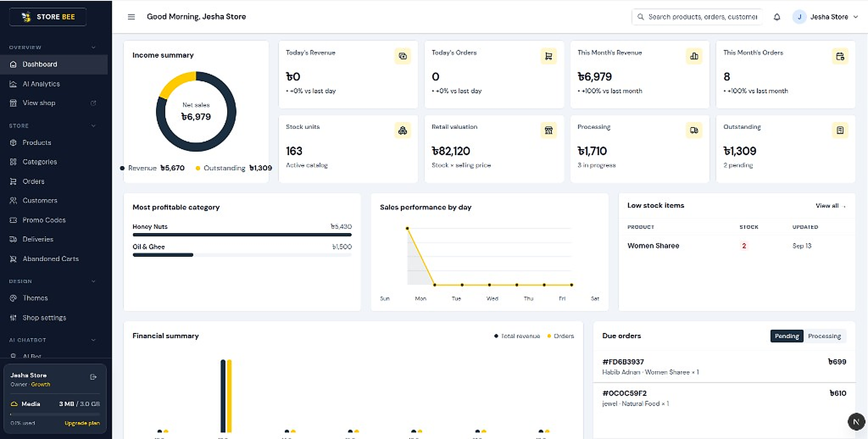868x439 pixels.
Task: Click the Retail valuation store icon
Action: [x=548, y=130]
